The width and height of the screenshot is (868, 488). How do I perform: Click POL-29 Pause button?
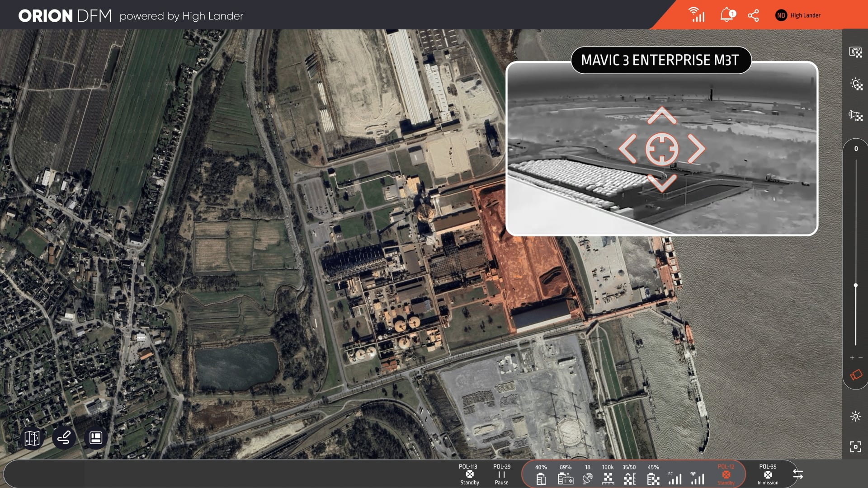tap(501, 474)
